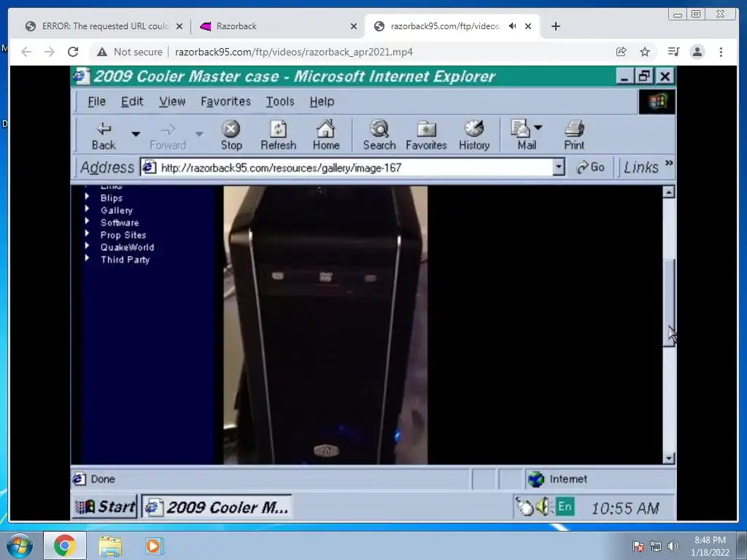Open the Forward history dropdown arrow
Screen dimensions: 747x560
pyautogui.click(x=200, y=134)
